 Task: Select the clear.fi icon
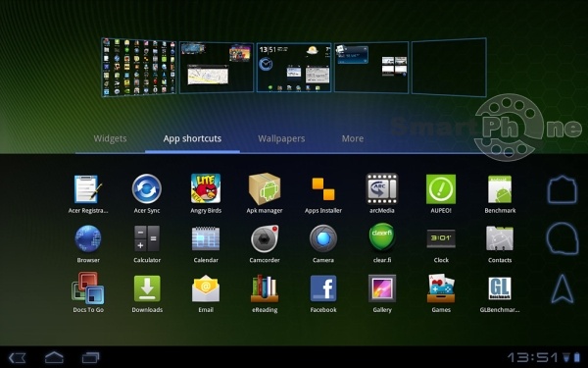[382, 237]
